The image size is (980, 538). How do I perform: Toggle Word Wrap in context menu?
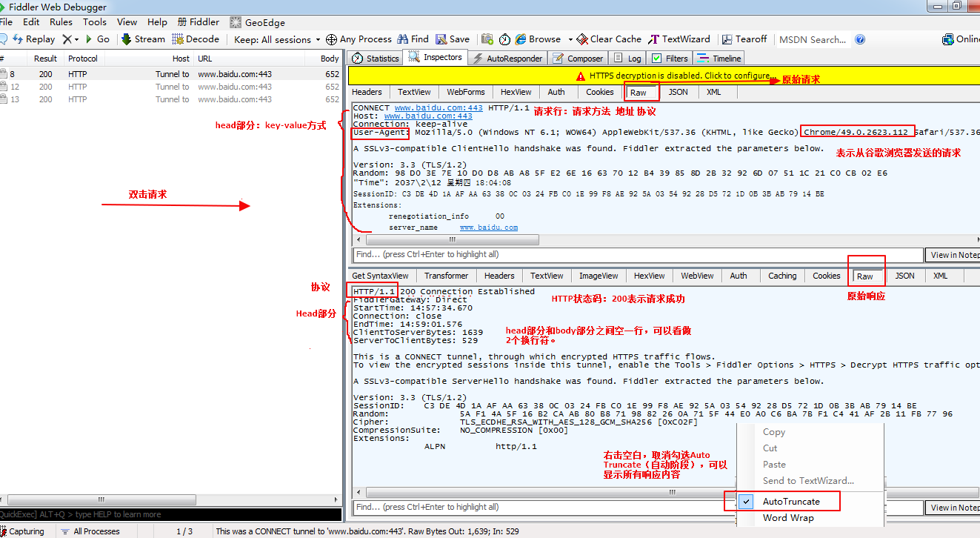coord(788,518)
